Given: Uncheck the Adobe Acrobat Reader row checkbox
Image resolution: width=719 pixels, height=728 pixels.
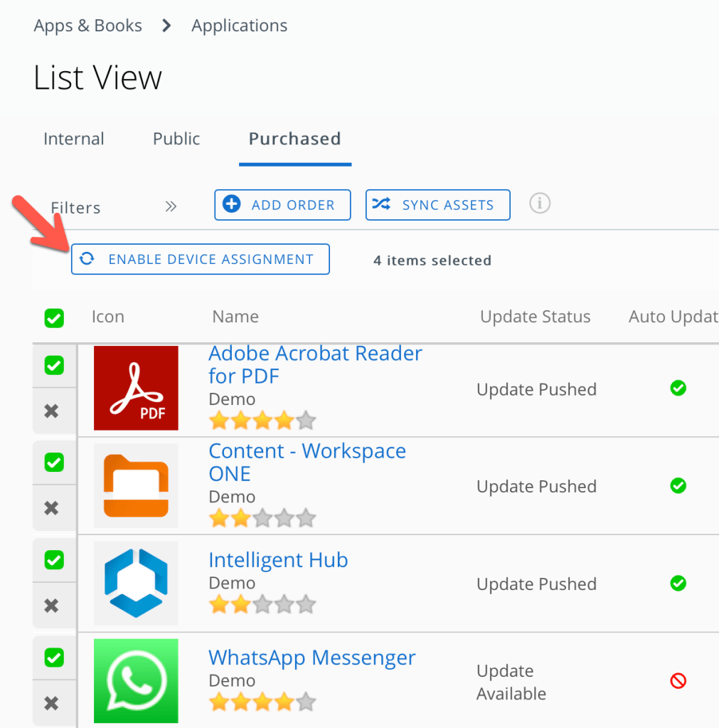Looking at the screenshot, I should [54, 366].
